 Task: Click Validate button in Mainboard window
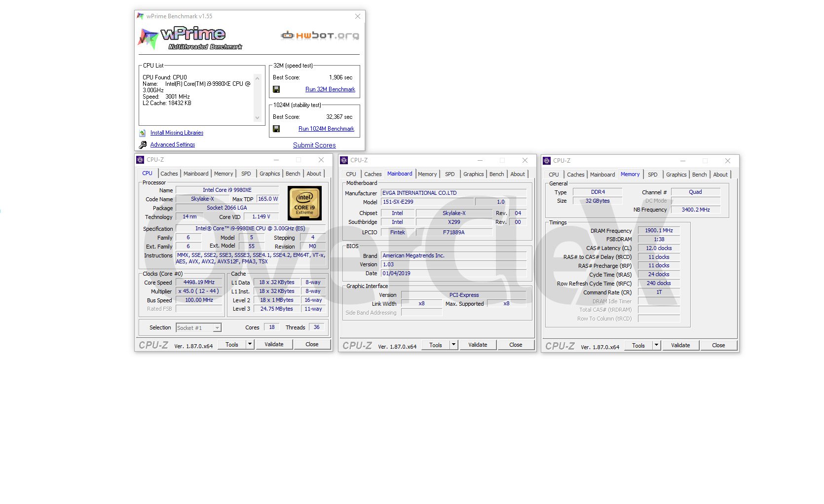(478, 345)
